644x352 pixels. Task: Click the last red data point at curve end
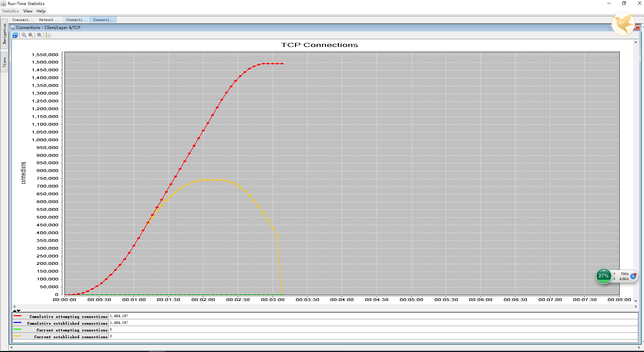click(x=282, y=64)
